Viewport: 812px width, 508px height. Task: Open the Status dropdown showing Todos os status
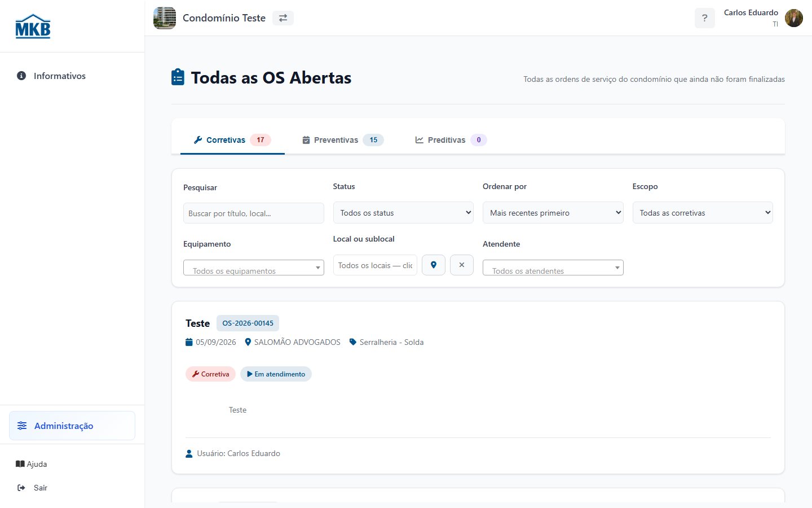[x=403, y=213]
